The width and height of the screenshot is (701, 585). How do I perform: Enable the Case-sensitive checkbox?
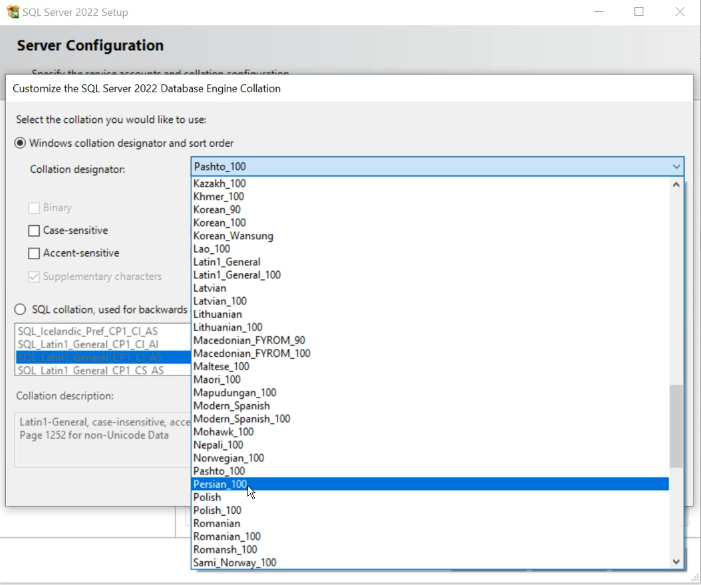click(x=34, y=231)
